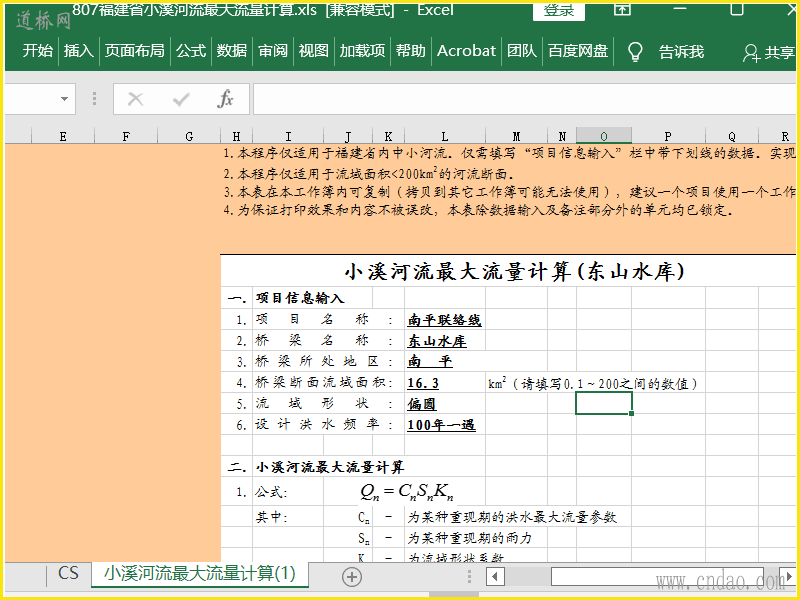The height and width of the screenshot is (600, 800).
Task: Click the horizontal scrollbar left arrow
Action: click(x=495, y=577)
